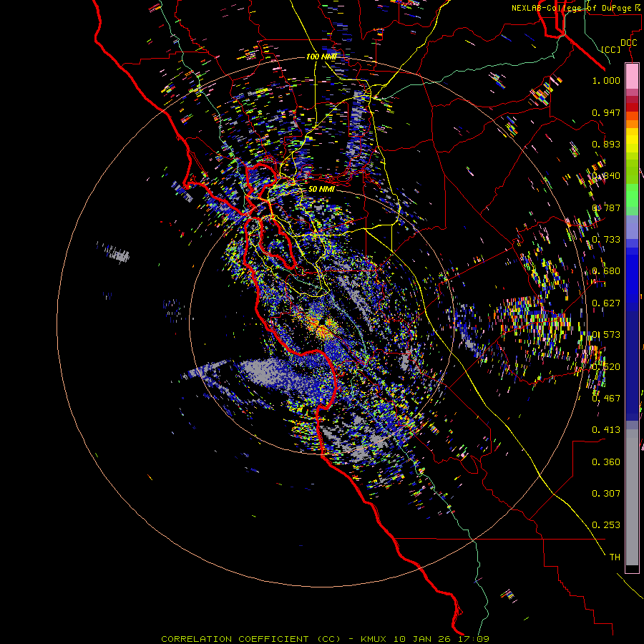This screenshot has height=644, width=644.
Task: Pick the bright green segment of the color bar
Action: point(632,195)
